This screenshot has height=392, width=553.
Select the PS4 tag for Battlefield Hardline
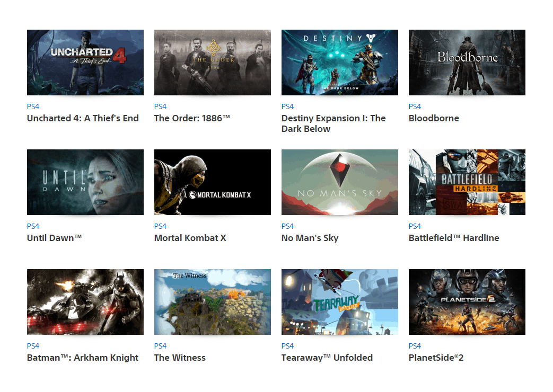pos(415,226)
